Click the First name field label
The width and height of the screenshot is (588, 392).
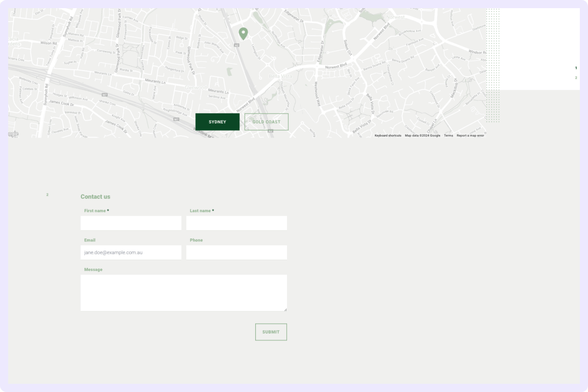[95, 211]
